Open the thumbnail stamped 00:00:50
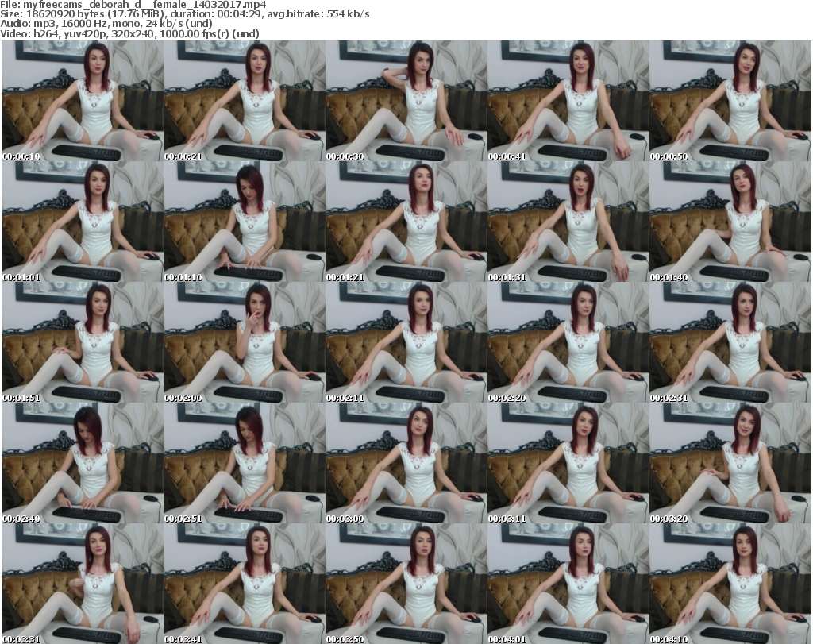The width and height of the screenshot is (813, 644). pyautogui.click(x=730, y=101)
